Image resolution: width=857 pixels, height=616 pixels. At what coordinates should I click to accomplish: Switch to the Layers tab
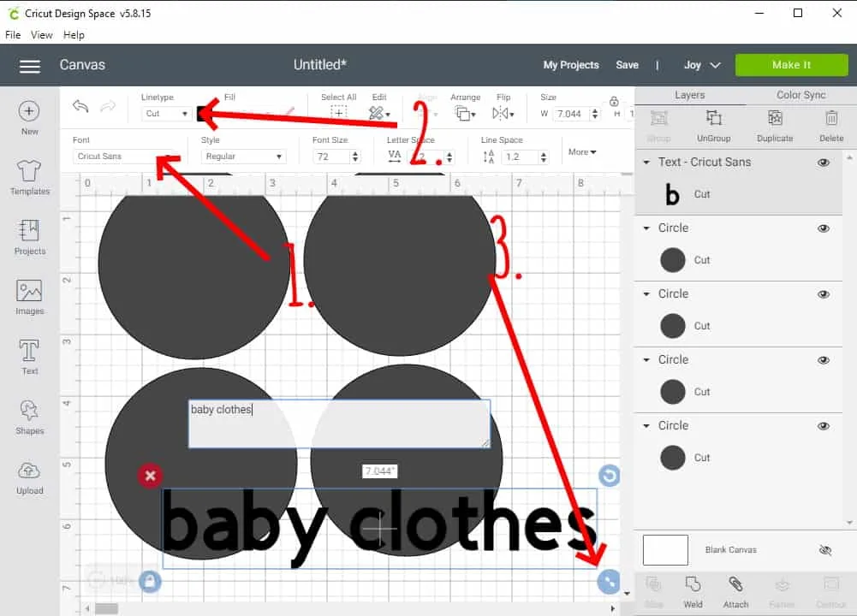[690, 95]
